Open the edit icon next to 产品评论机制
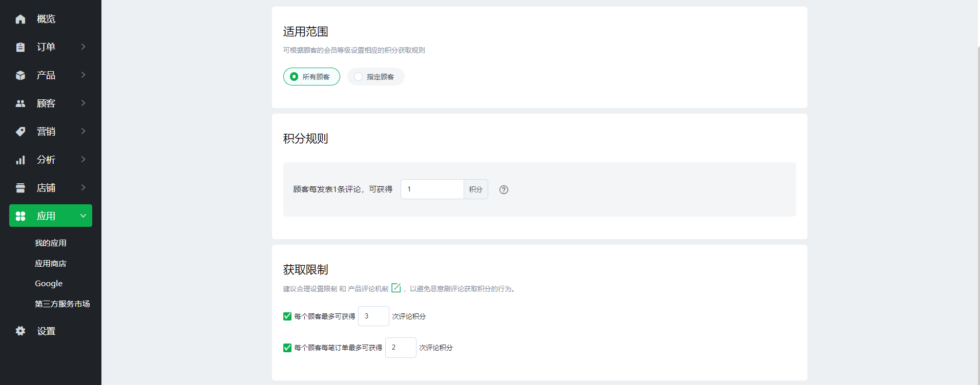The height and width of the screenshot is (385, 980). [396, 288]
